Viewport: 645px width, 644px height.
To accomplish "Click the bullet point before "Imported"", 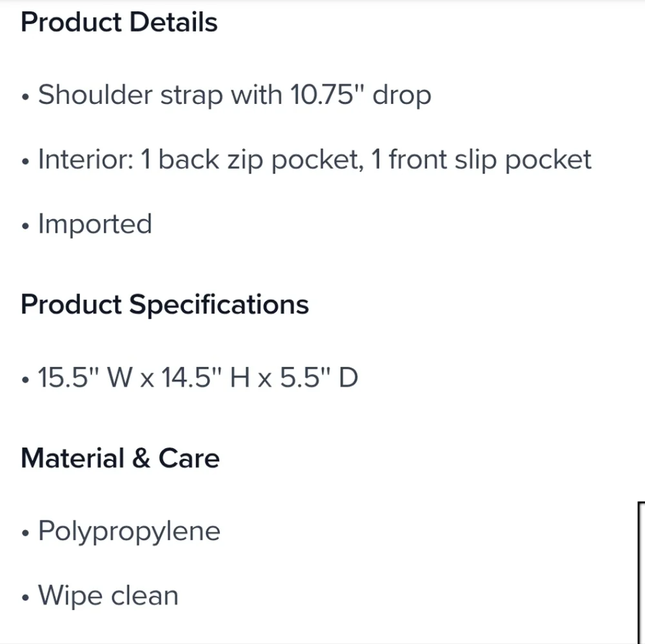I will point(25,227).
